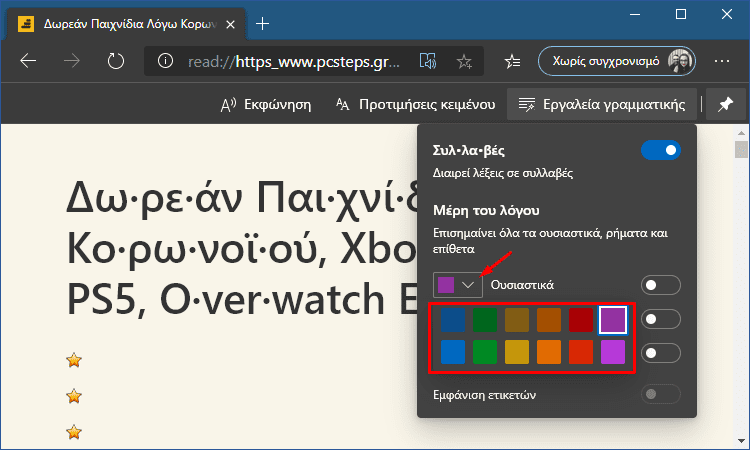Turn off the Συλ·λα·βές syllables switch

[x=661, y=150]
